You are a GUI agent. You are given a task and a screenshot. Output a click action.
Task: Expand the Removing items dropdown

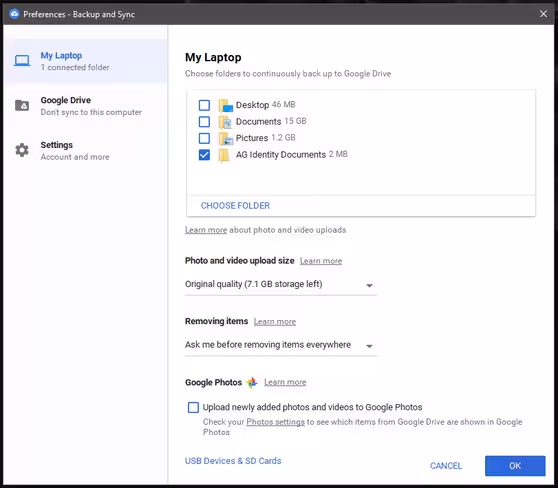point(280,345)
